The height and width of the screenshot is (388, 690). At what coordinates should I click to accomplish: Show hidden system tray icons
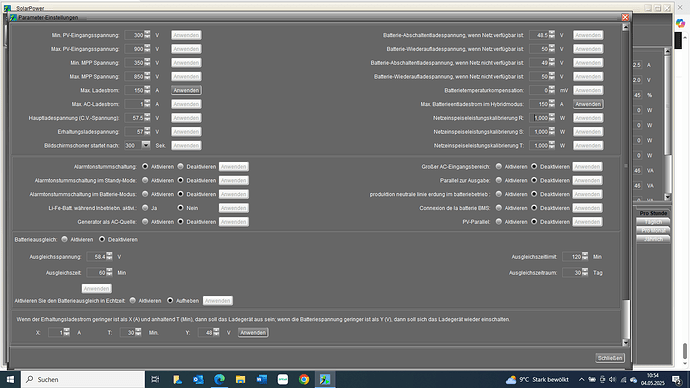[581, 379]
